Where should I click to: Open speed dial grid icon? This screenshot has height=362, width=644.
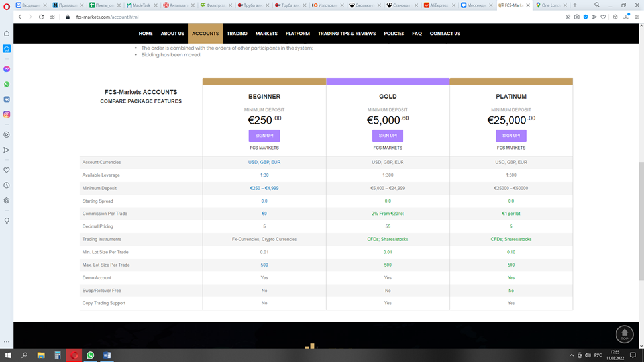[52, 17]
